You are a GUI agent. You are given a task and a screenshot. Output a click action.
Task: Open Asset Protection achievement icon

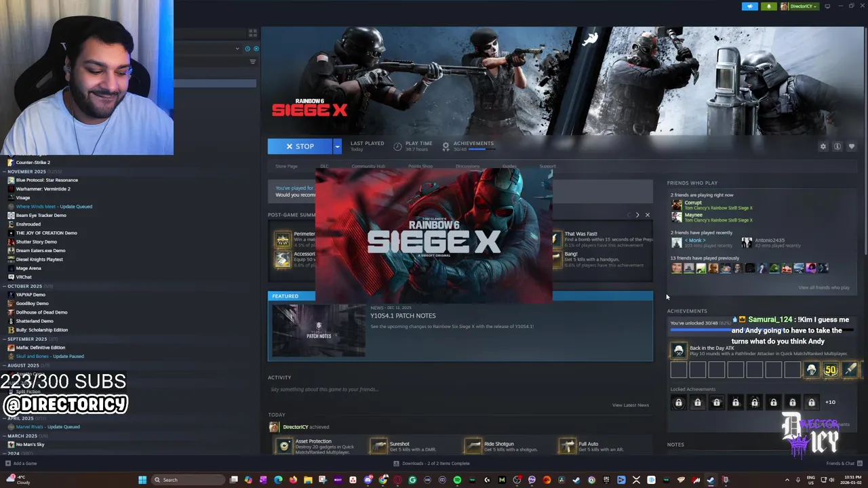pyautogui.click(x=284, y=445)
